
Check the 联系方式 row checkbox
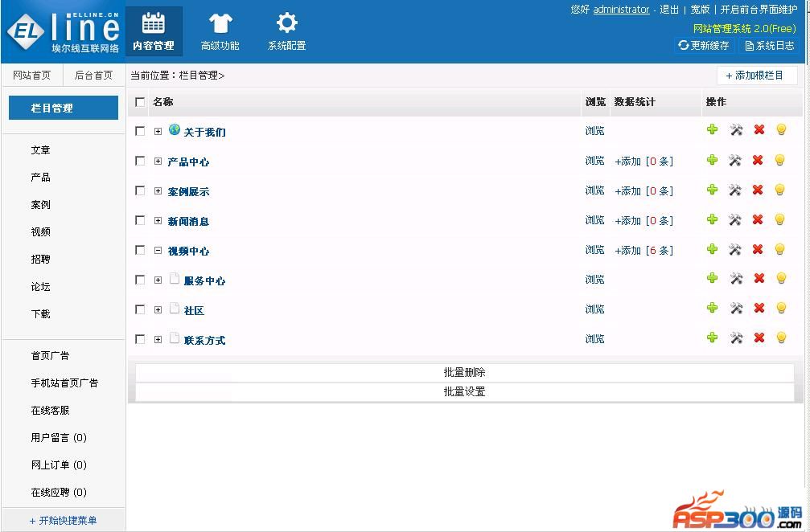140,339
